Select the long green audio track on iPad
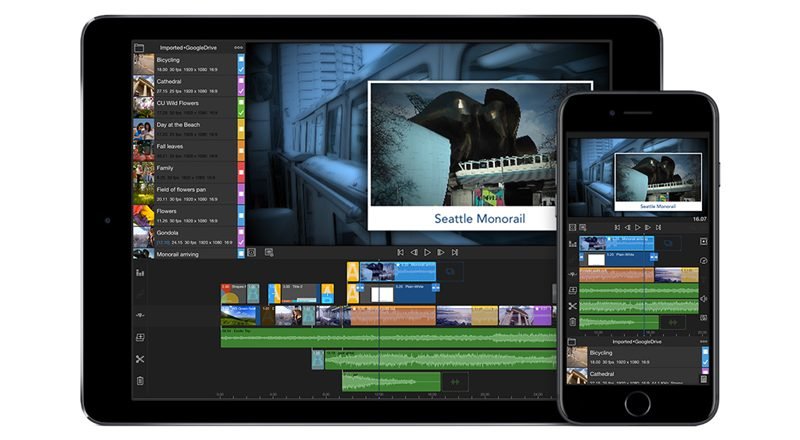This screenshot has height=440, width=800. (x=388, y=338)
